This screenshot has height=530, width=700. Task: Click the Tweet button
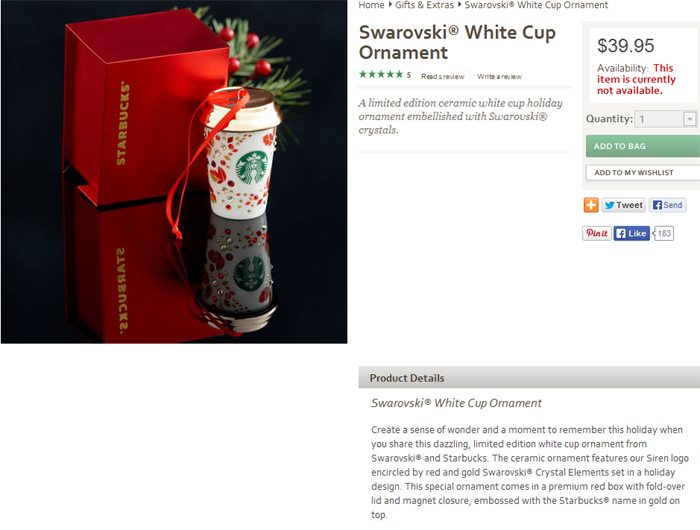click(623, 205)
